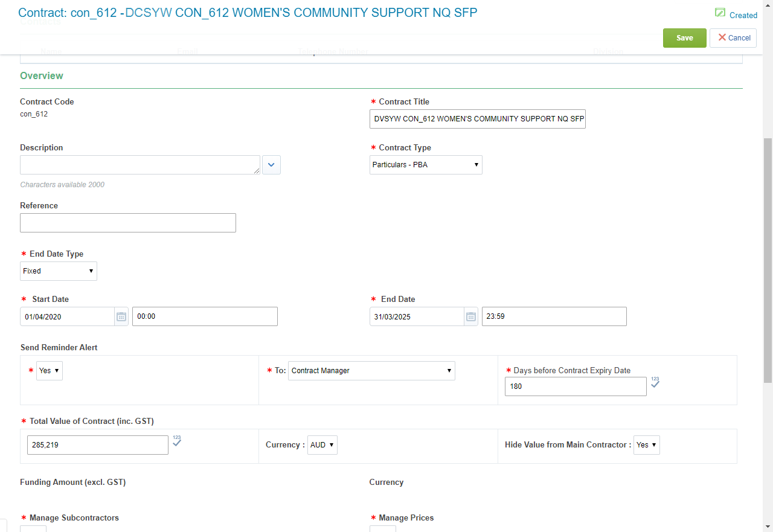
Task: Open the Start Date calendar picker
Action: click(x=121, y=316)
